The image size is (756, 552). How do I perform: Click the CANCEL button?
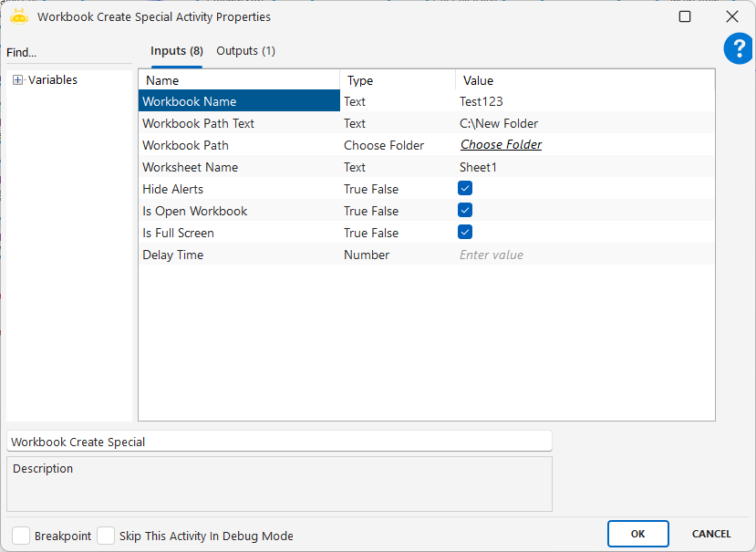(710, 534)
